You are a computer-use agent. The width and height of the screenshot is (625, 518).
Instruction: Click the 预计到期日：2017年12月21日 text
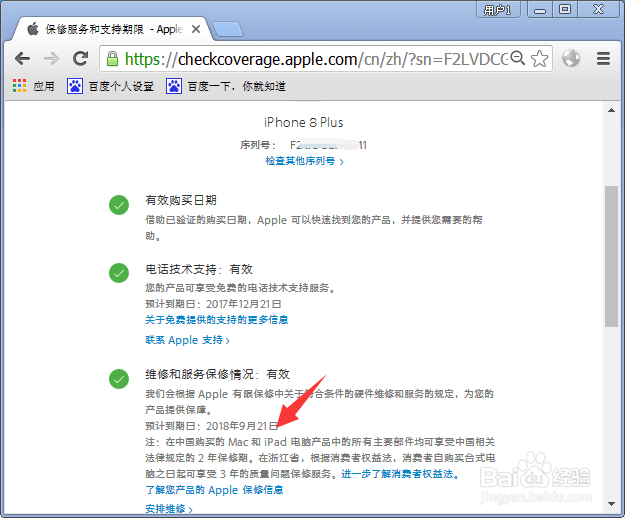click(x=213, y=304)
